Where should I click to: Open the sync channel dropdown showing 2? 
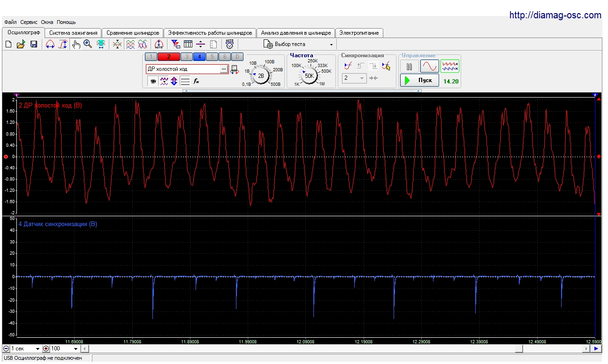click(354, 78)
